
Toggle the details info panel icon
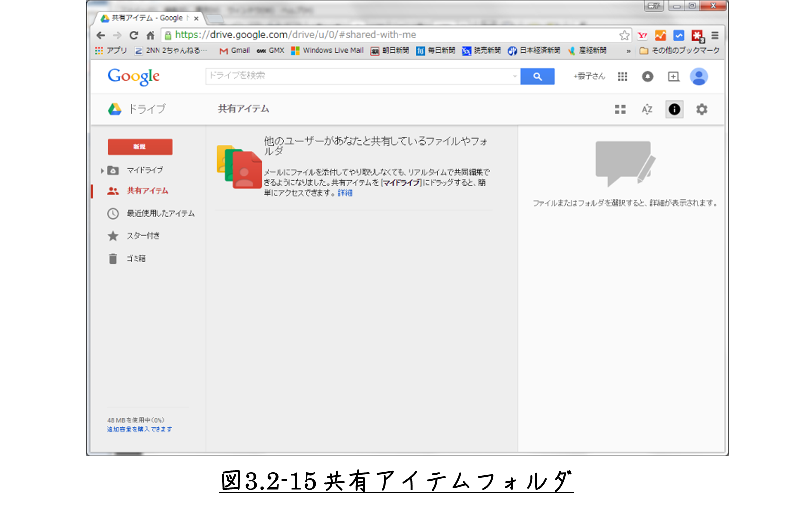(x=674, y=109)
